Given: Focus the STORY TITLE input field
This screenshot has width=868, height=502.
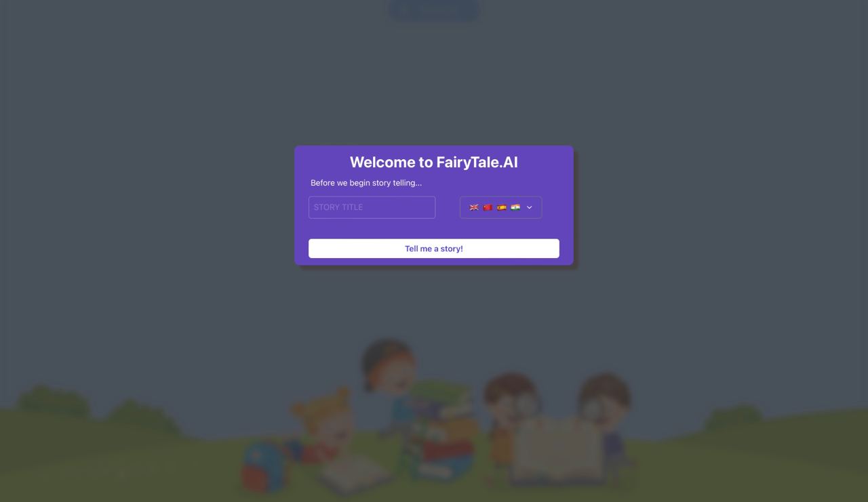Looking at the screenshot, I should click(x=372, y=207).
